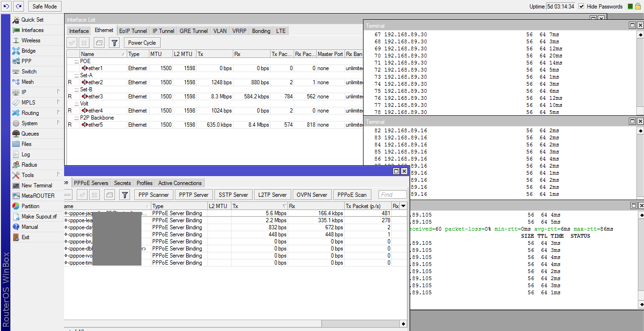Click the Redo arrow icon
644x331 pixels.
[18, 6]
